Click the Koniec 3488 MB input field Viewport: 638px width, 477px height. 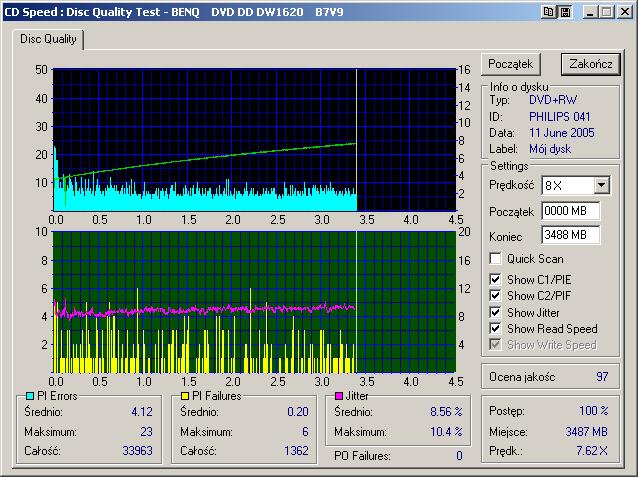click(x=570, y=235)
